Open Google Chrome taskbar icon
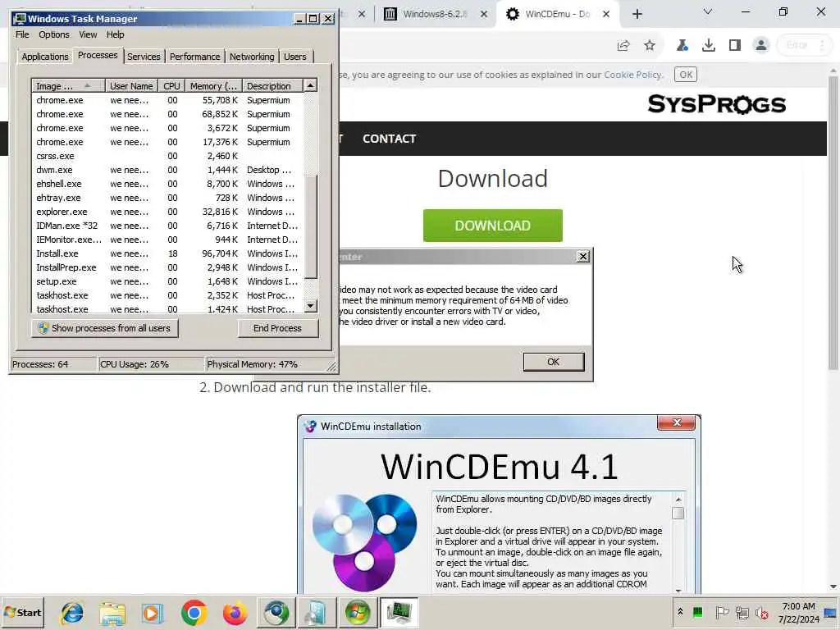840x630 pixels. 194,612
